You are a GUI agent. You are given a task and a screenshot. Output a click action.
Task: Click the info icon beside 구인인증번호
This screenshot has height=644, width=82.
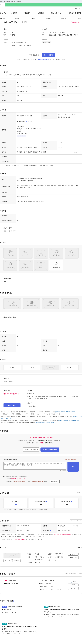click(50, 530)
